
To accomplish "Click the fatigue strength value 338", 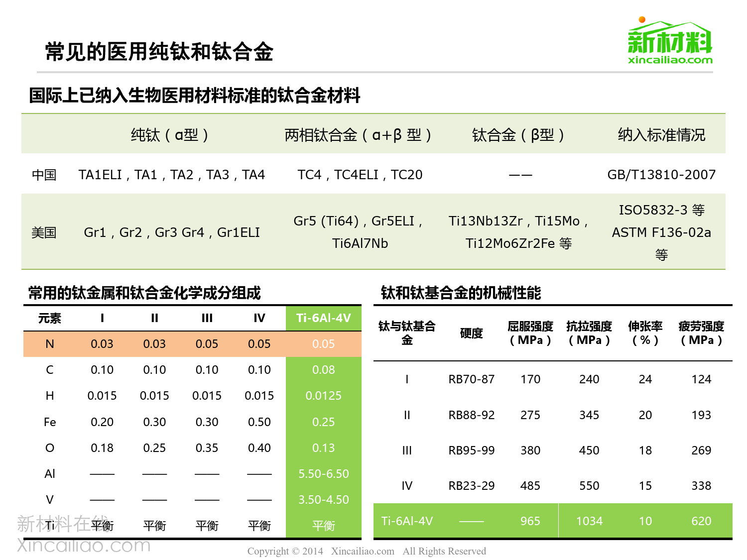I will (701, 486).
